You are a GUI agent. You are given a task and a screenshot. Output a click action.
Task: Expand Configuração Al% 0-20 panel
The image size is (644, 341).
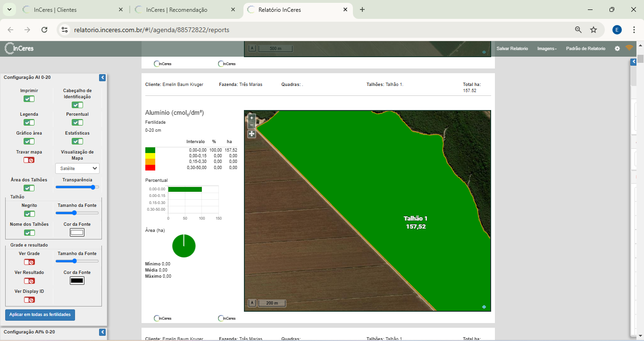(x=102, y=332)
